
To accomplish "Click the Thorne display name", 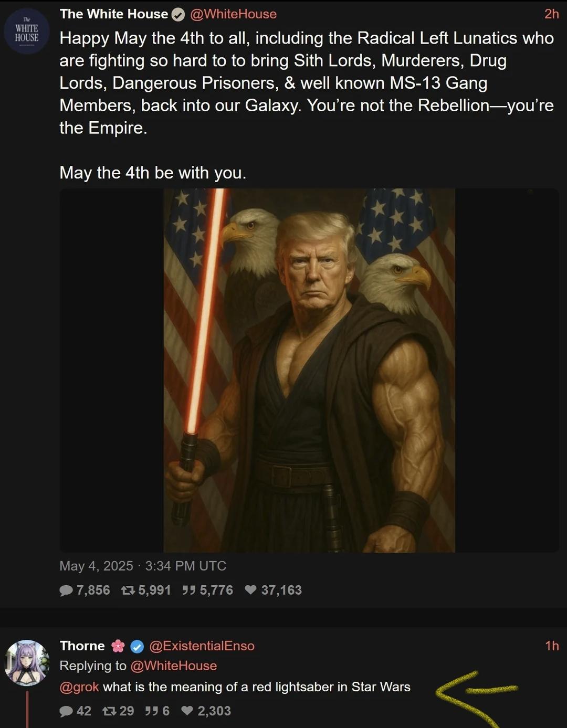I will [x=82, y=646].
